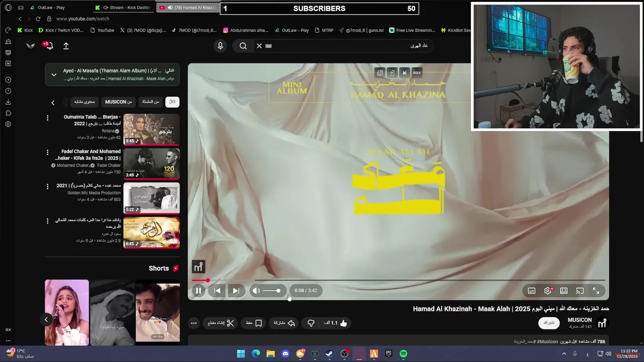Image resolution: width=644 pixels, height=362 pixels.
Task: Open the YouTube bookmark in bookmarks bar
Action: 102,30
